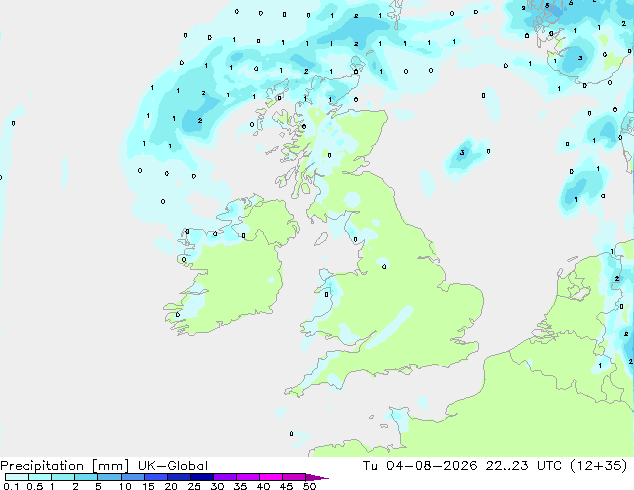Viewport: 634px width, 490px height.
Task: Pick the 10–15 mm blue legend swatch
Action: coord(133,477)
